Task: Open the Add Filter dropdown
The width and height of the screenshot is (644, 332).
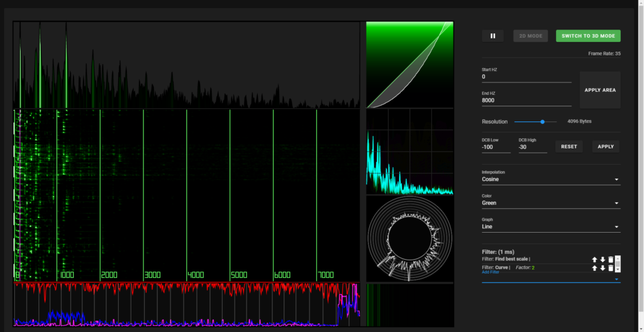Action: point(551,279)
